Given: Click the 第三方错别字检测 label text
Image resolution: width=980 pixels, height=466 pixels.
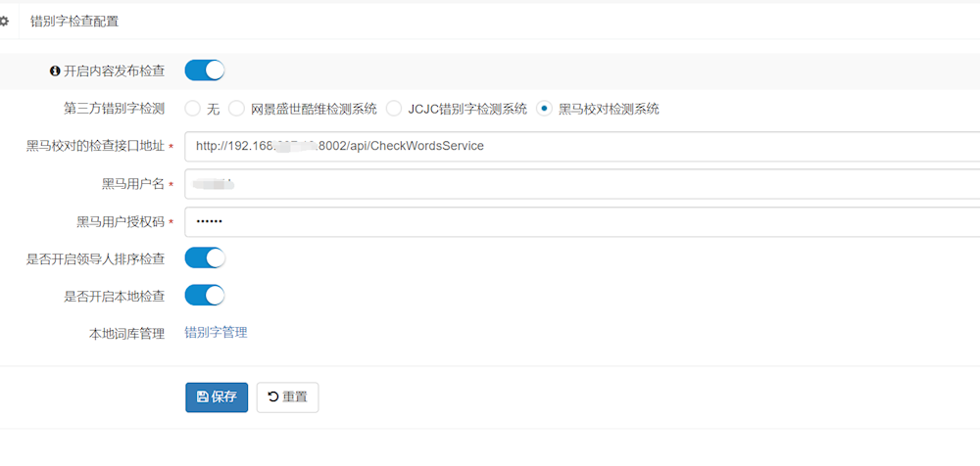Looking at the screenshot, I should click(114, 109).
